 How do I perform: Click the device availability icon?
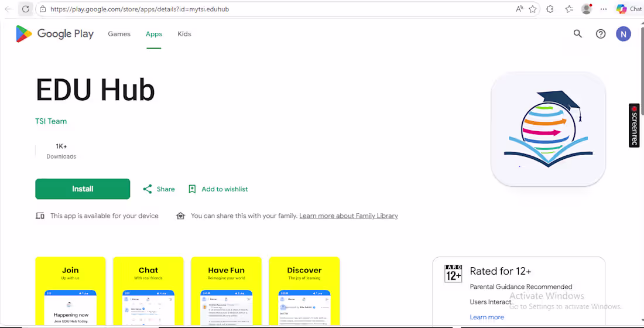tap(40, 216)
